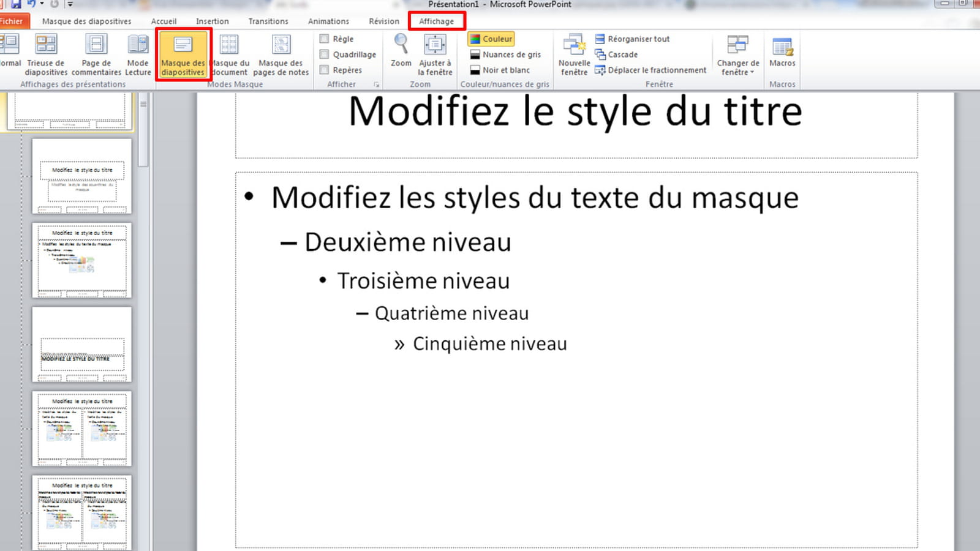Switch to Masque des diapositives ribbon tab
The image size is (980, 551).
[86, 21]
